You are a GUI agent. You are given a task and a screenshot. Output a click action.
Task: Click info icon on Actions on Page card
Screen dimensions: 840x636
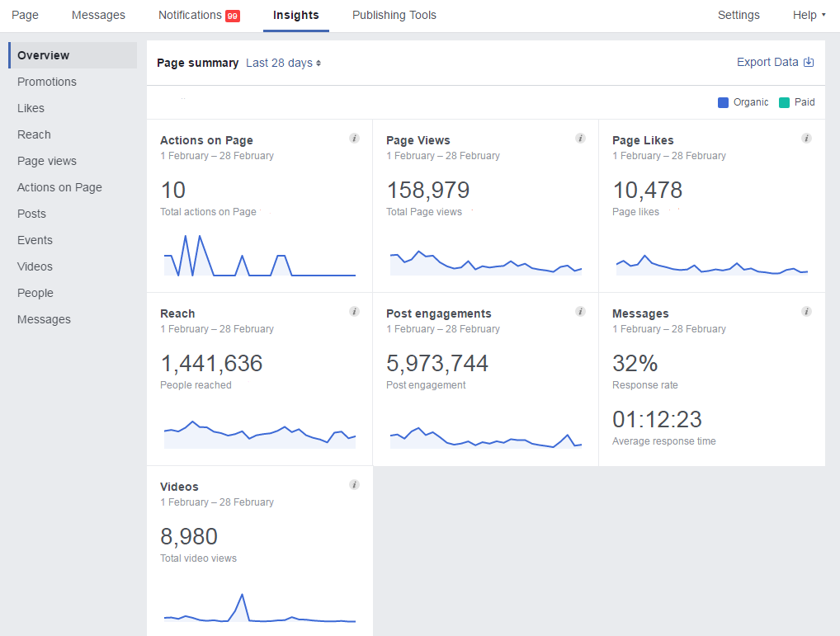[x=354, y=139]
